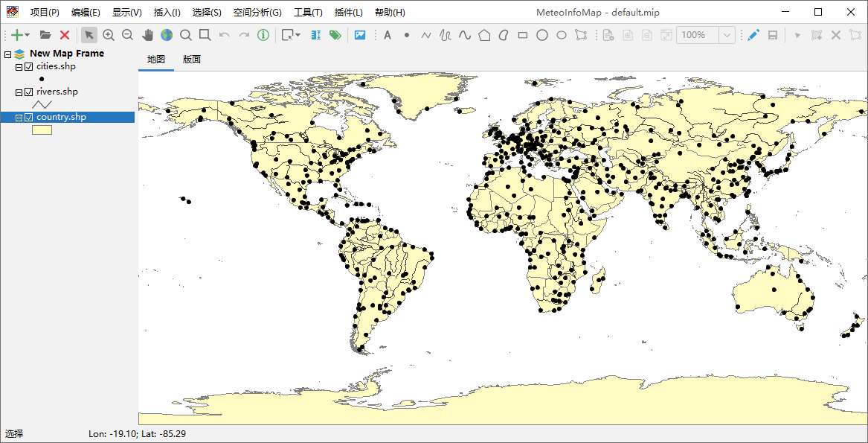
Task: Click the green label tag icon
Action: coord(335,35)
